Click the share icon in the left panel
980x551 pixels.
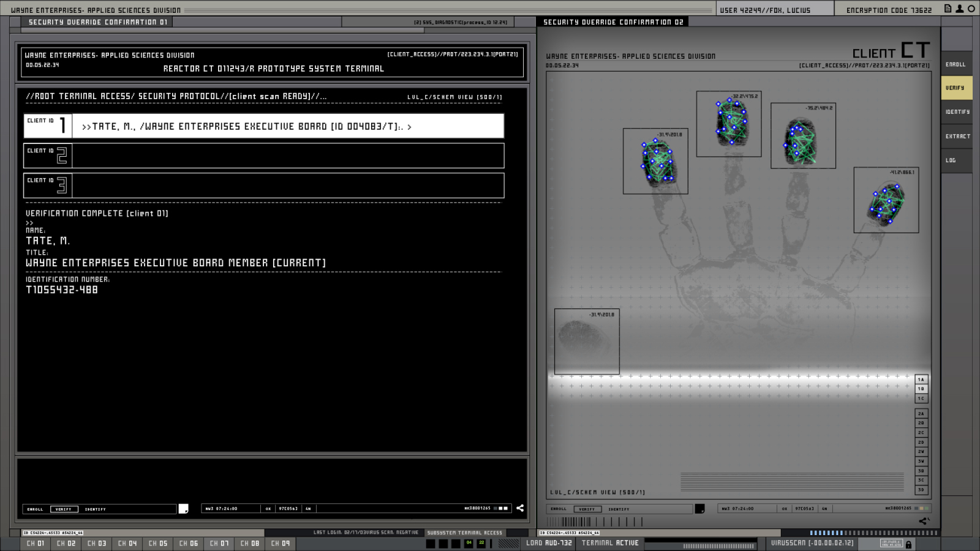[520, 508]
